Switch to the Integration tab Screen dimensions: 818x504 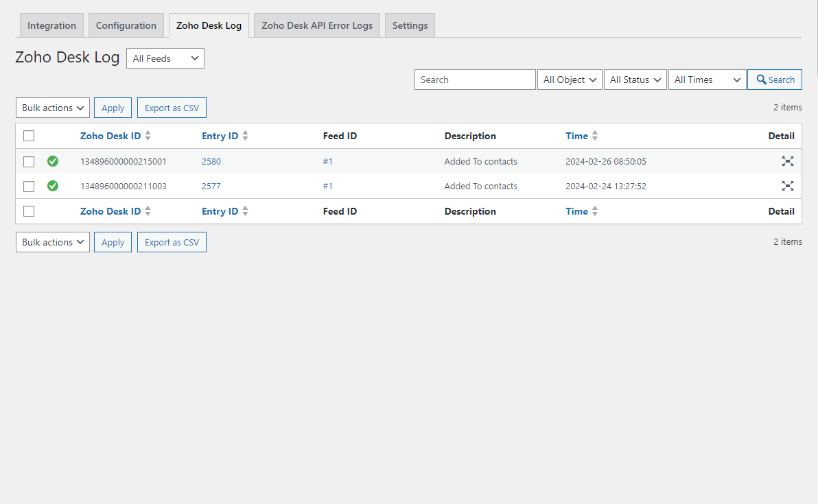pyautogui.click(x=51, y=25)
